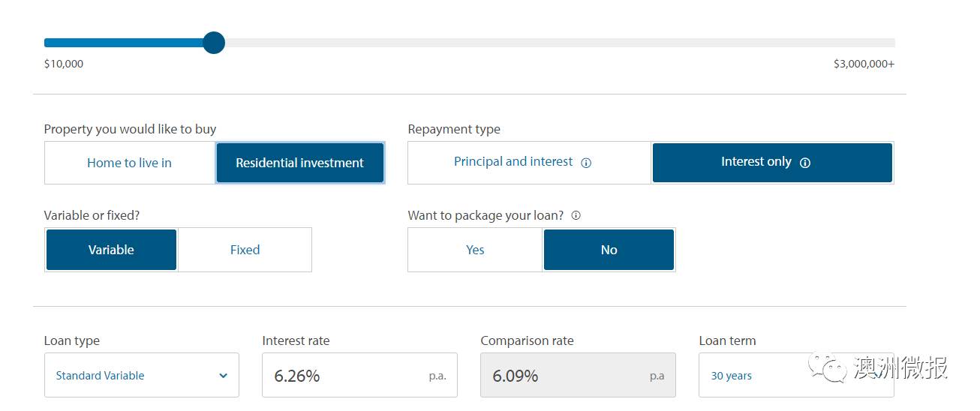Switch to the Fixed rate option
The image size is (980, 411).
(x=245, y=250)
